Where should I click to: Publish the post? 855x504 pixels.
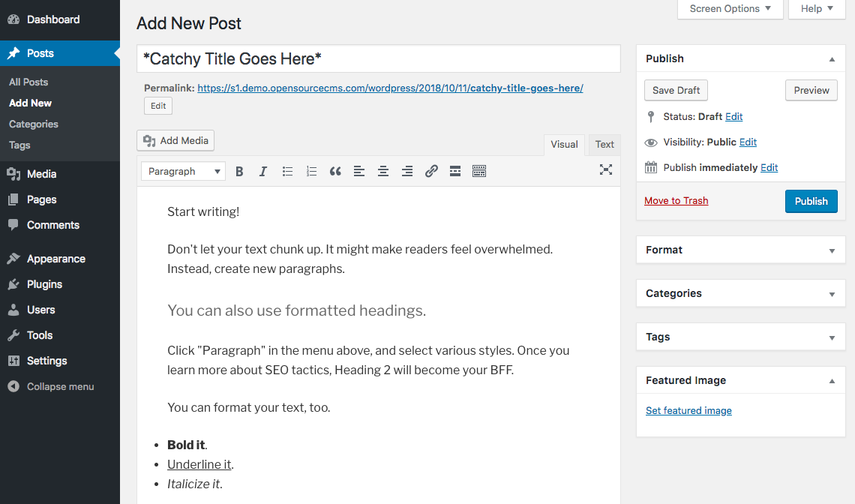click(x=811, y=201)
